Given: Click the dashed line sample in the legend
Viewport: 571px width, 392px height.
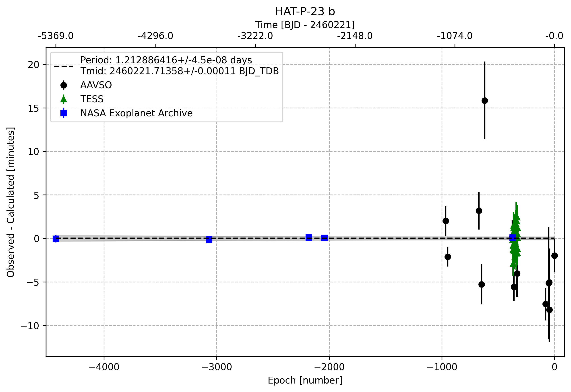Looking at the screenshot, I should point(64,66).
